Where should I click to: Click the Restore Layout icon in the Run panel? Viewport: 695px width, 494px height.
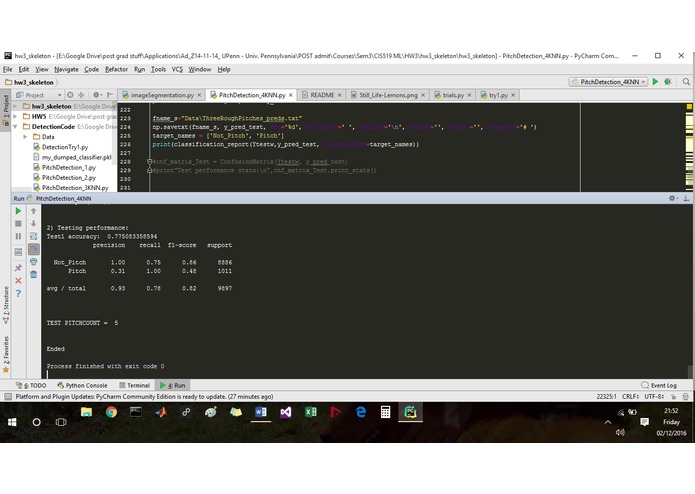[18, 252]
